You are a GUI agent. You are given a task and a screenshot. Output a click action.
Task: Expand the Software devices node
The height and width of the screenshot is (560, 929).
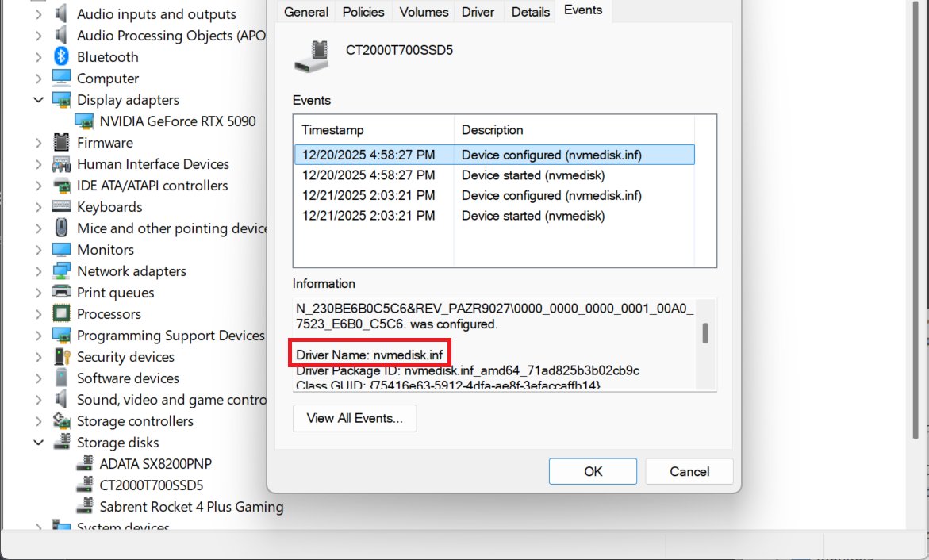pyautogui.click(x=39, y=378)
